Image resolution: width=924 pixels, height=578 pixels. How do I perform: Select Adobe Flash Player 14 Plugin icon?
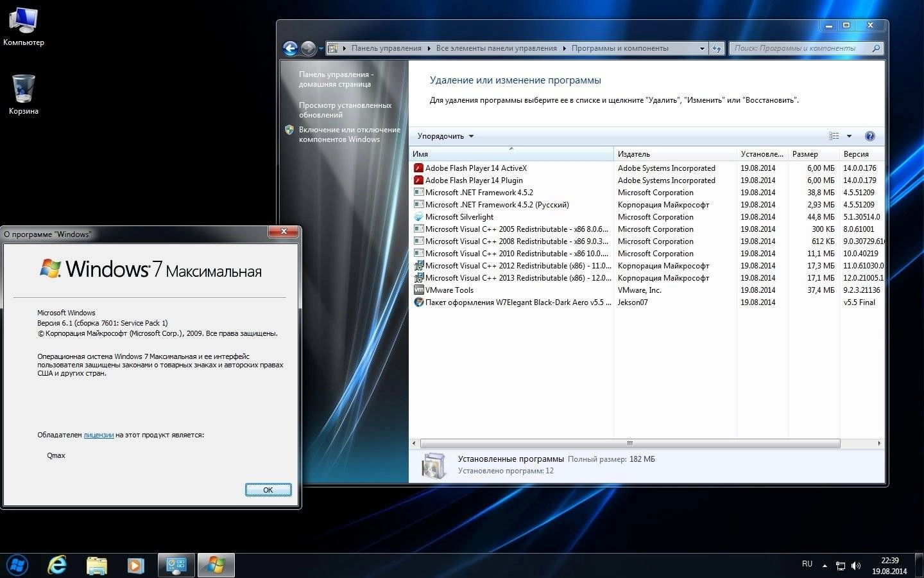(418, 180)
